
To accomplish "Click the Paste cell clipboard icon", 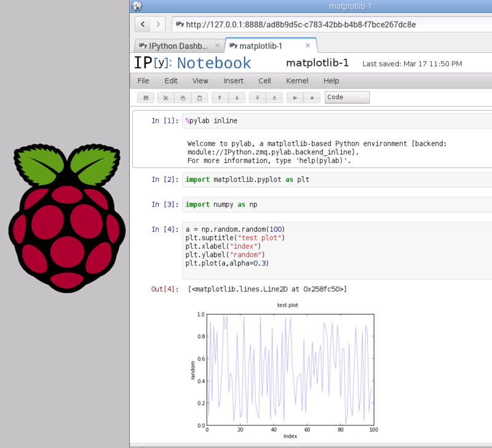I will pos(199,98).
